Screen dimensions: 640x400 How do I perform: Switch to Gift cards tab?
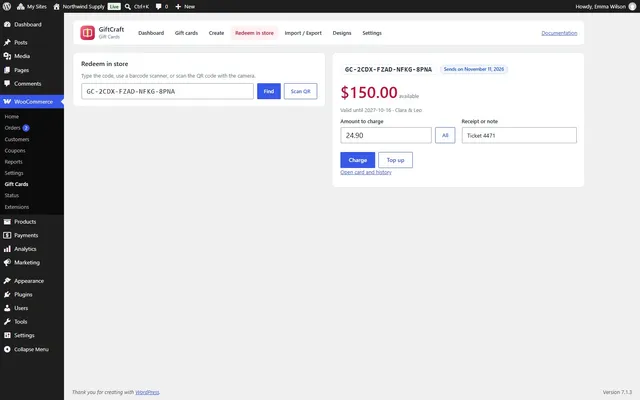(x=186, y=33)
